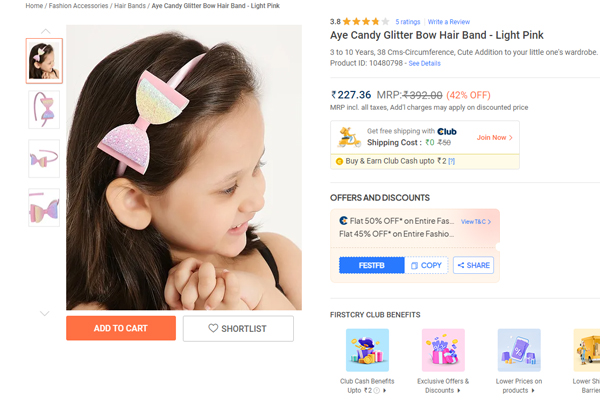
Task: Open the Write a Review link
Action: [448, 21]
